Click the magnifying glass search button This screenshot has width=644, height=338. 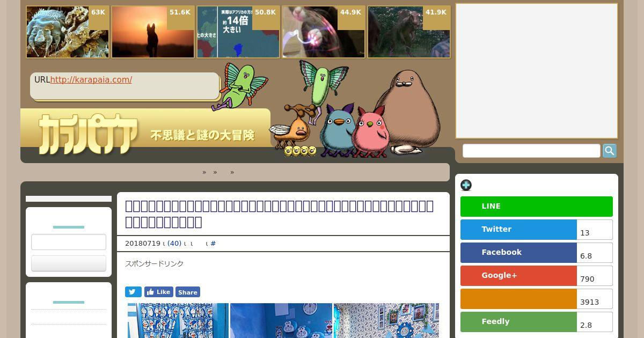coord(610,151)
